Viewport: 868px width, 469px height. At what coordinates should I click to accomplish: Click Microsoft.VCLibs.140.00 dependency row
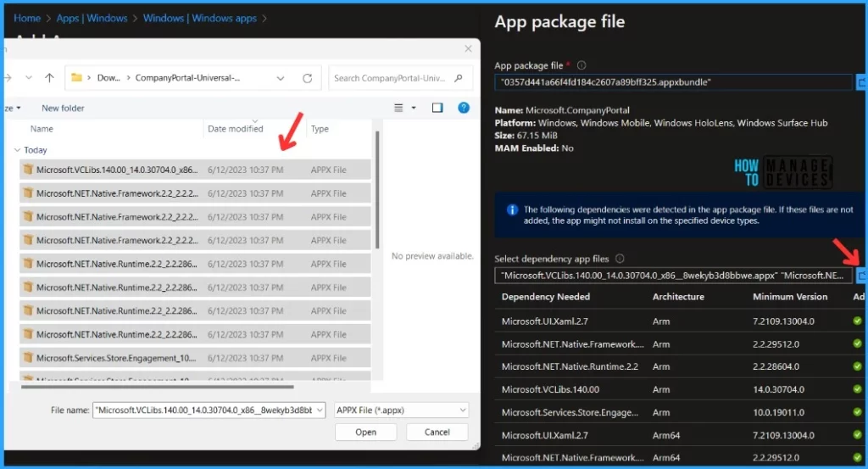681,389
